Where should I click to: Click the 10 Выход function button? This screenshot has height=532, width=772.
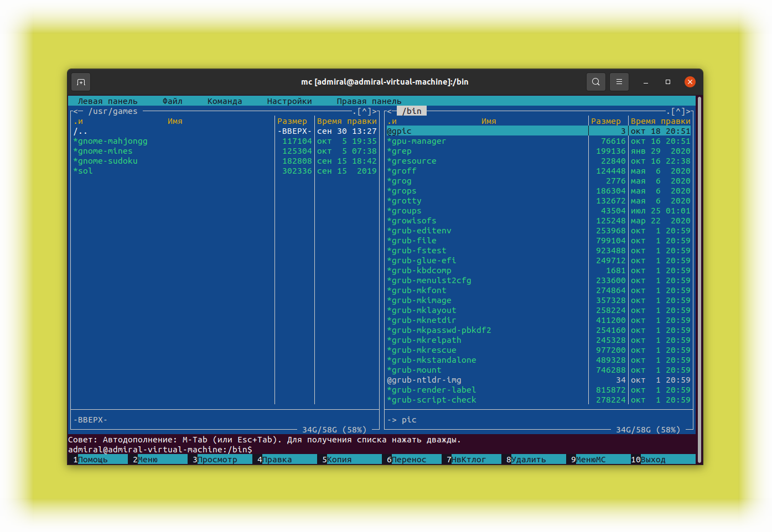tap(663, 460)
